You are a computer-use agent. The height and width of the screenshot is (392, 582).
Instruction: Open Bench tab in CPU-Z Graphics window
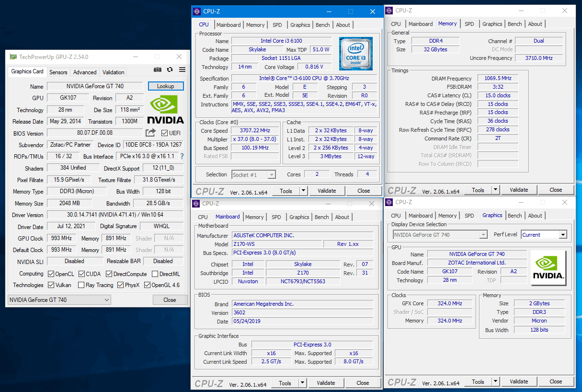[515, 216]
